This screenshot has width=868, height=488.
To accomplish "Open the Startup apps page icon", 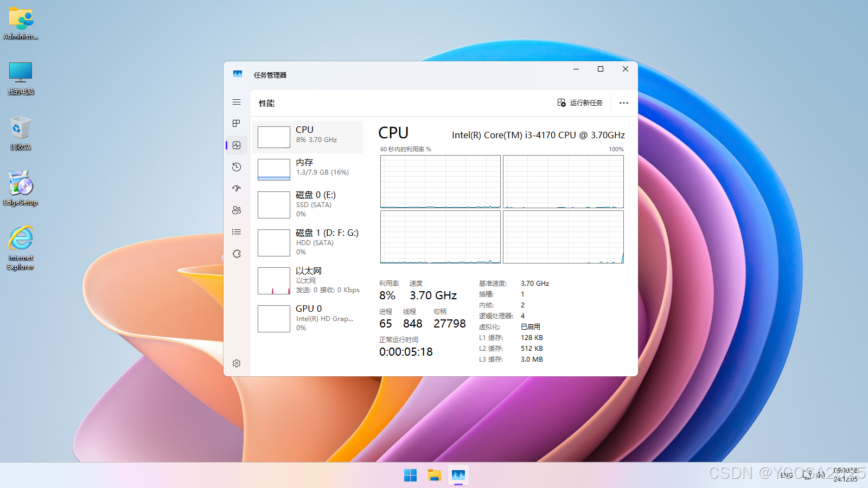I will coord(237,189).
